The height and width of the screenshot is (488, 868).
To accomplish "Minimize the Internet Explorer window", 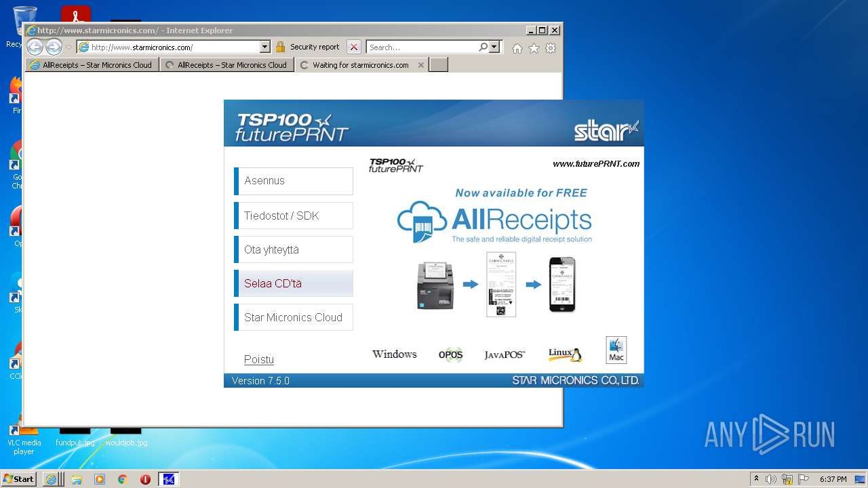I will click(x=530, y=30).
